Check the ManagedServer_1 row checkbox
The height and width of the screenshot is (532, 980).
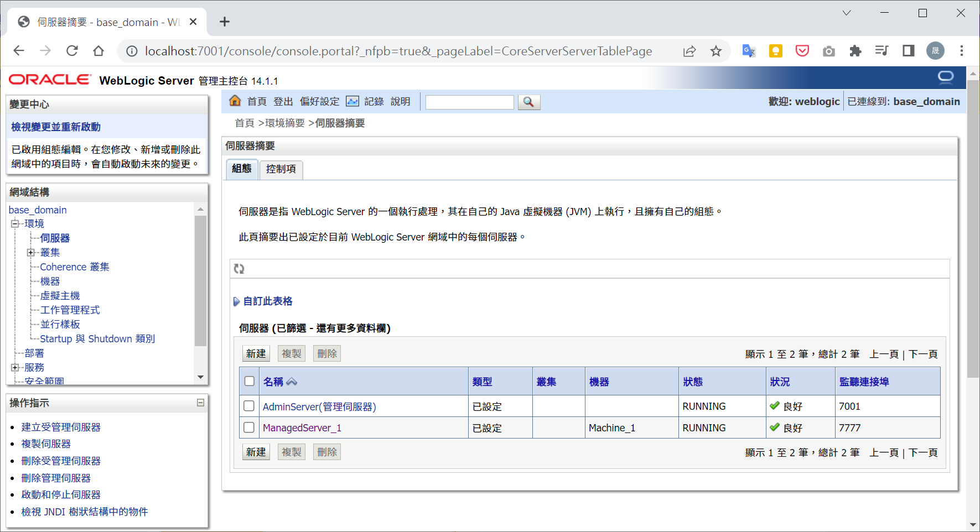pyautogui.click(x=249, y=427)
